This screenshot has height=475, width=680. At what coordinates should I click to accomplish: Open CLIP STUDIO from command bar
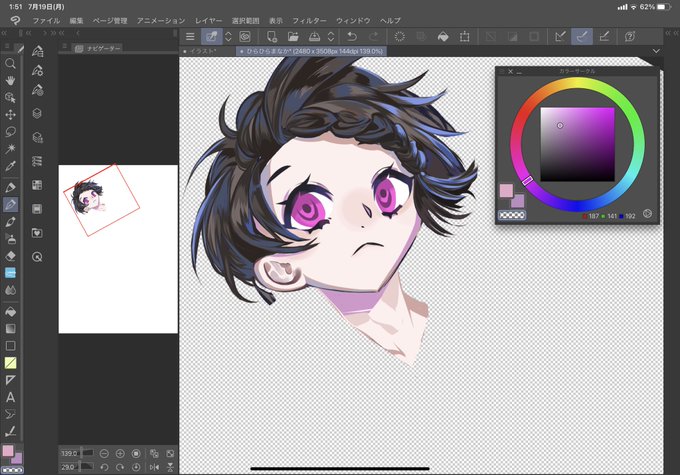click(245, 37)
